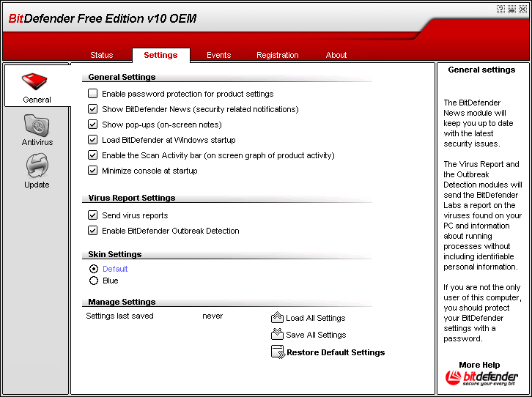Enable password protection for product settings

click(x=92, y=93)
